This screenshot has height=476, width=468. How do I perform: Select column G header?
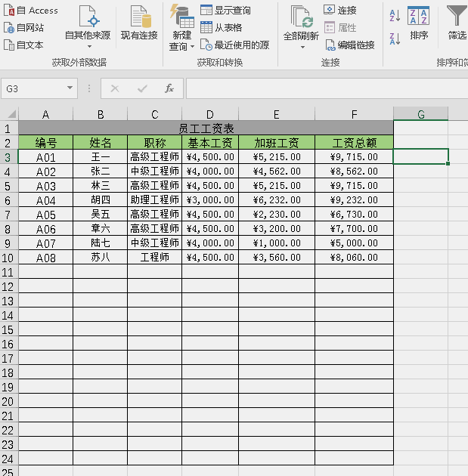pos(421,114)
